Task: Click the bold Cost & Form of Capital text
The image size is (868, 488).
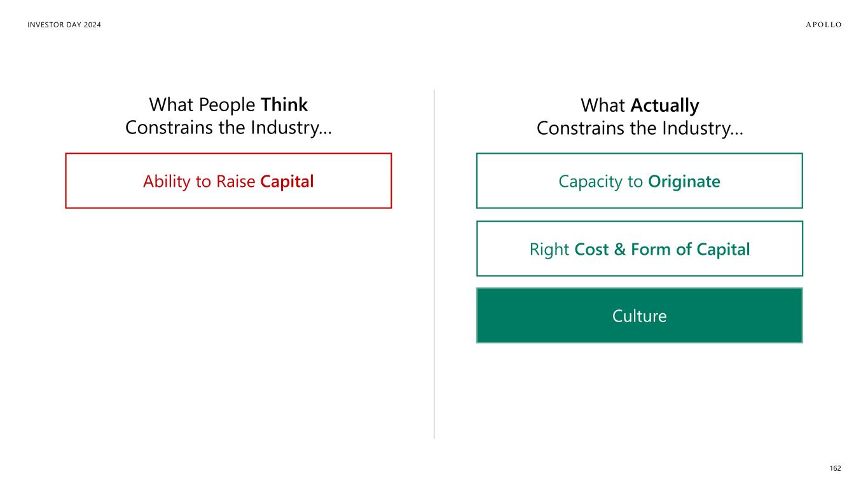Action: [x=662, y=249]
